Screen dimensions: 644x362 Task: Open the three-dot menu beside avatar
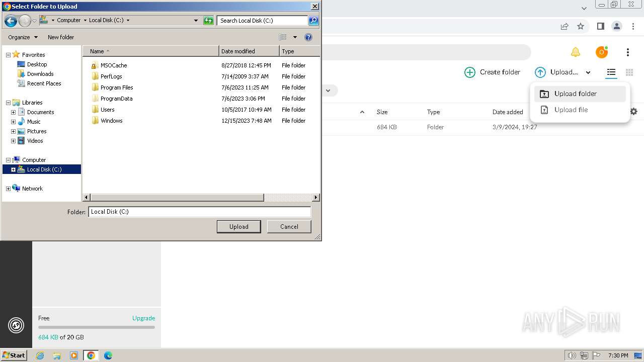pyautogui.click(x=628, y=52)
